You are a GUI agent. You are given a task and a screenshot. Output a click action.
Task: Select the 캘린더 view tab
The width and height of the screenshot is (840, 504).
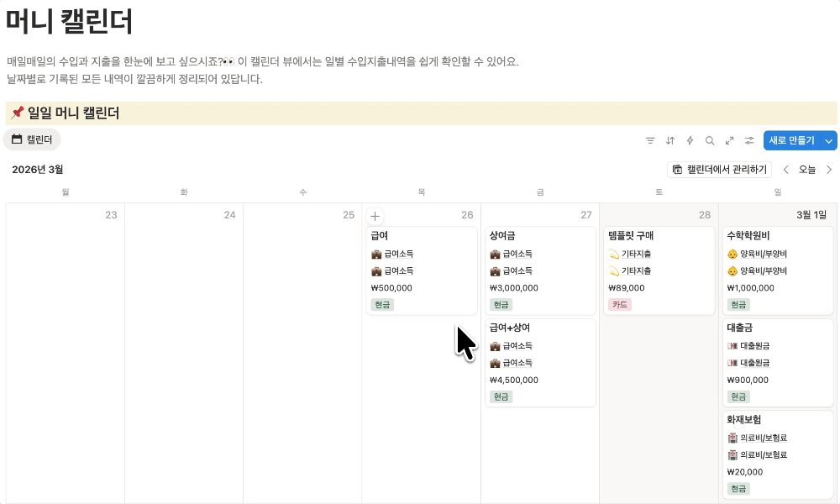click(32, 139)
